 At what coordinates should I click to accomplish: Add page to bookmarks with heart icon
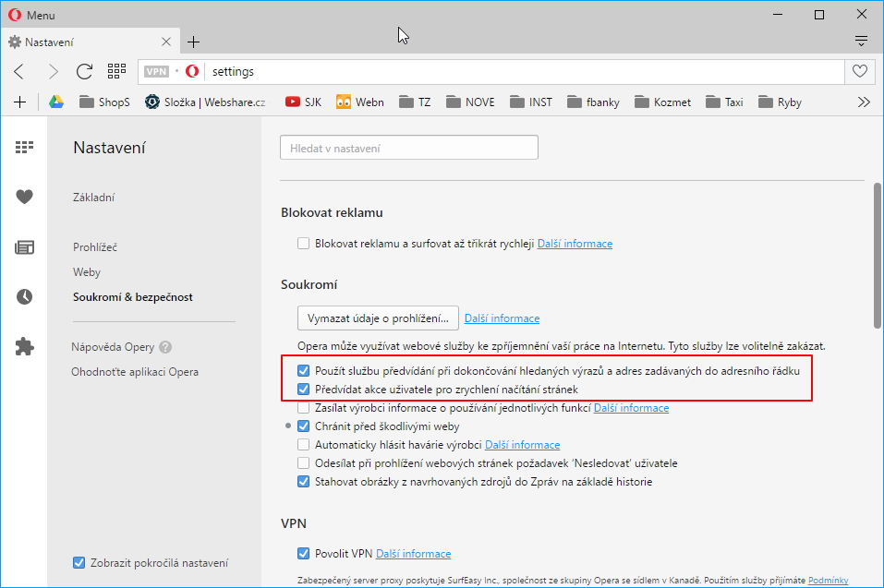click(860, 71)
